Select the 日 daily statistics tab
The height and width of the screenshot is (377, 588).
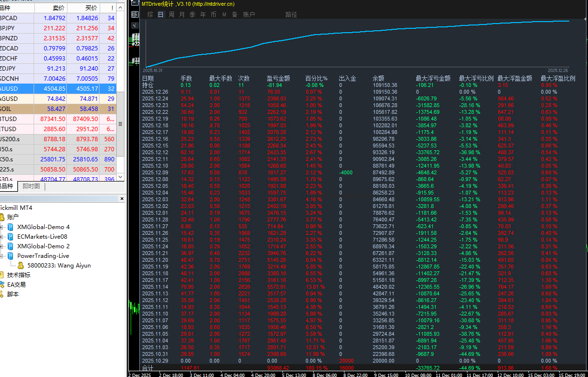coord(161,15)
